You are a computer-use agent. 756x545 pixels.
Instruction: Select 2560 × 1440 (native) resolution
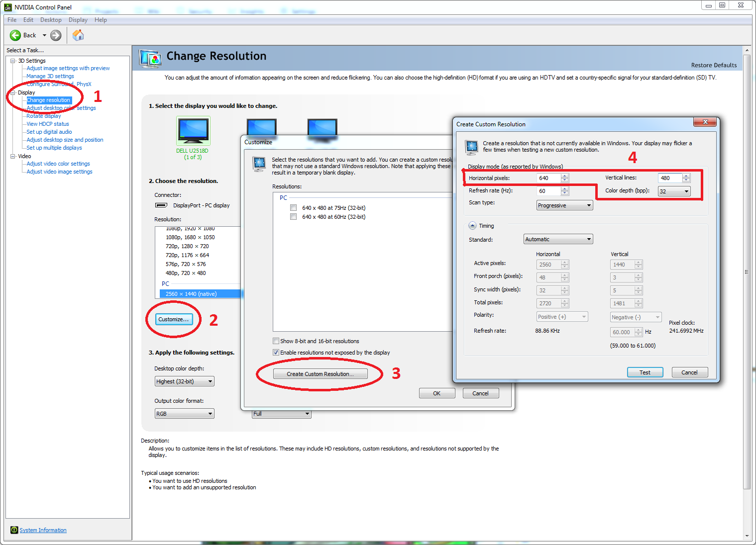point(200,294)
